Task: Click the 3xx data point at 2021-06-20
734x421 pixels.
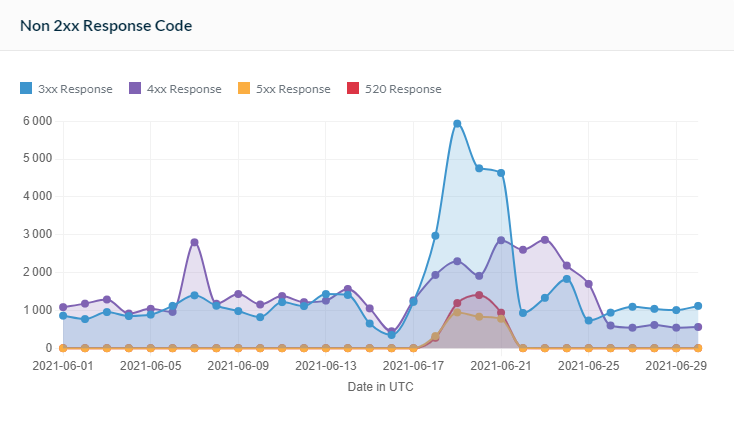Action: pos(479,168)
